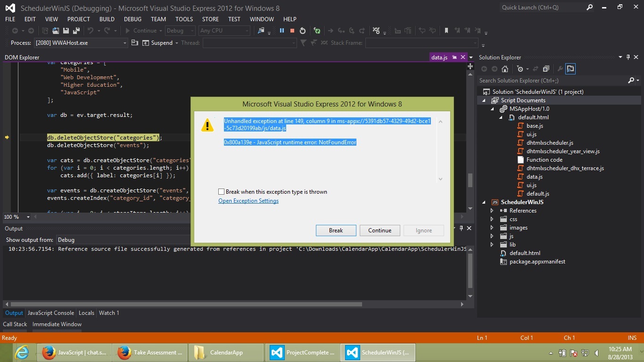Click the Properties wrench icon in Solution Explorer
The image size is (644, 362).
(x=560, y=69)
